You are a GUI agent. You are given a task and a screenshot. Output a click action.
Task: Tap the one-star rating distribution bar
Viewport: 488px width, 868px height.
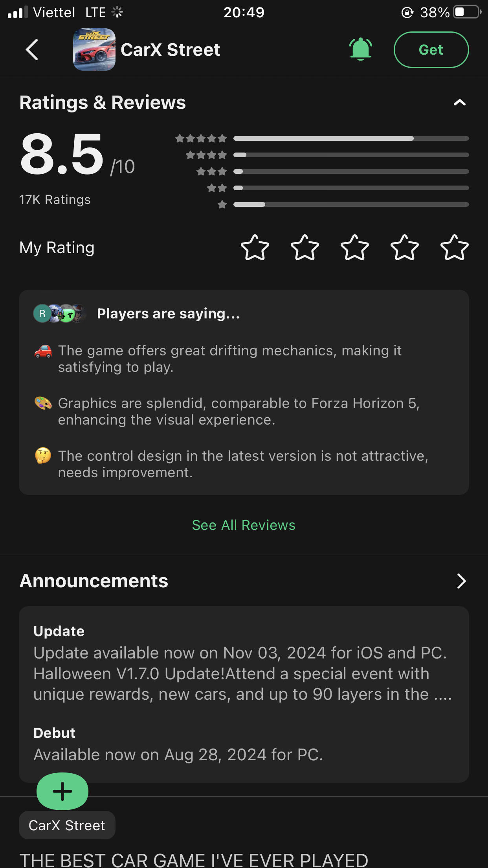[351, 204]
